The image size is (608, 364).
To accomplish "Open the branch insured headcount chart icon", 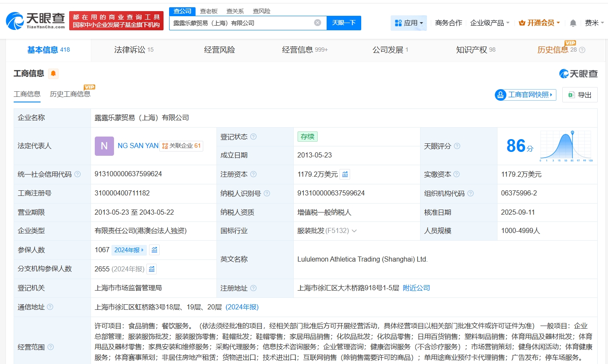I will click(152, 269).
